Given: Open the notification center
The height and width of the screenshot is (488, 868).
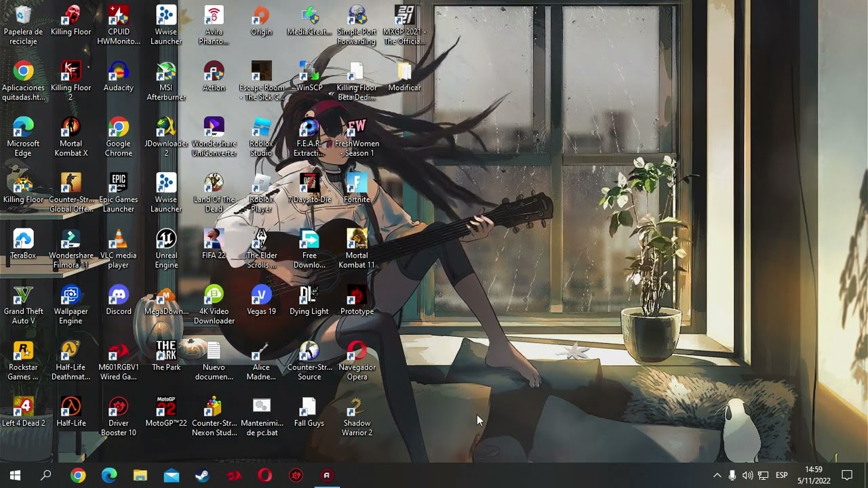Looking at the screenshot, I should (x=846, y=475).
